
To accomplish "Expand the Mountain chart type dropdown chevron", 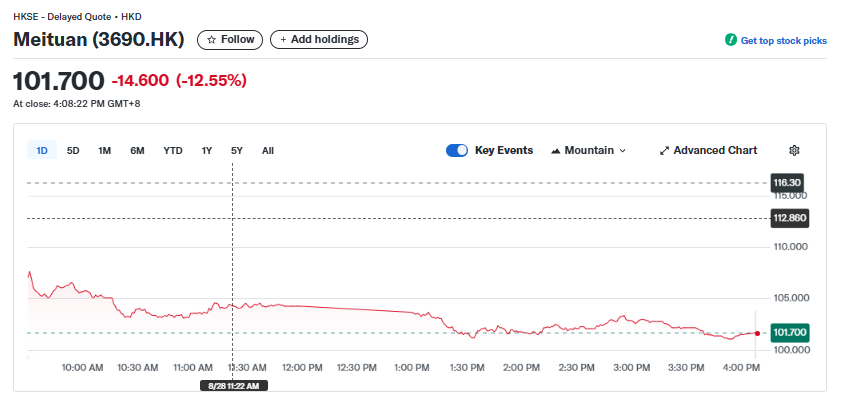I will pos(623,151).
